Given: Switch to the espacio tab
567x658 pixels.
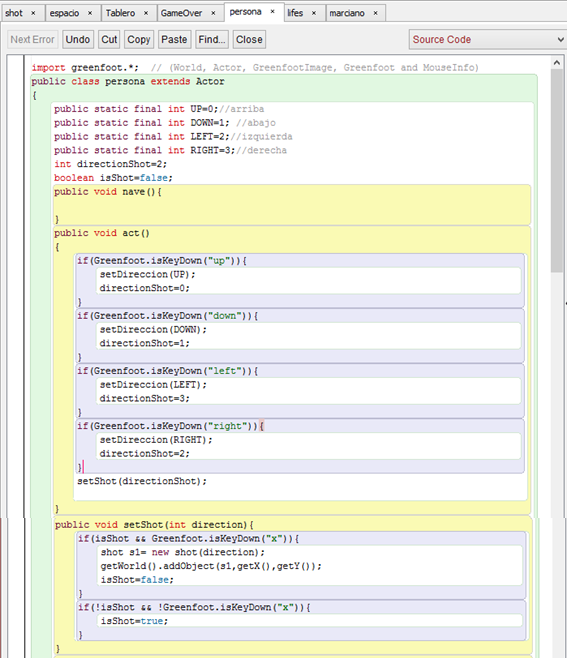Looking at the screenshot, I should tap(64, 13).
